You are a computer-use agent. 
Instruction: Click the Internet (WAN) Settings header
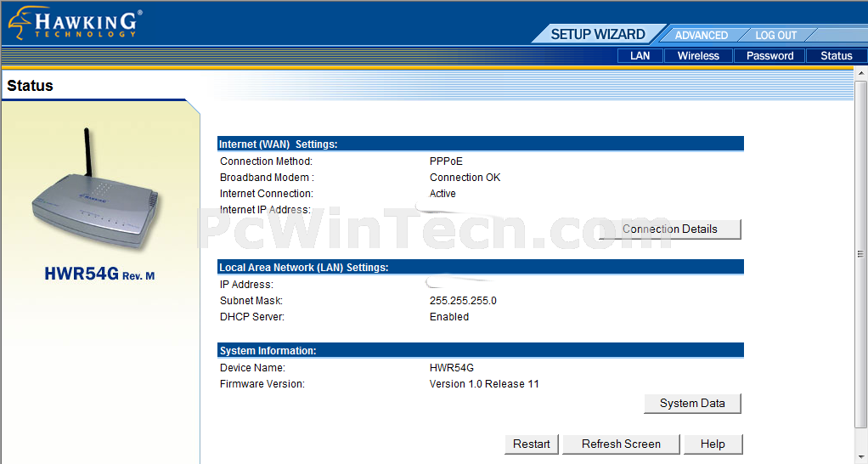tap(481, 144)
